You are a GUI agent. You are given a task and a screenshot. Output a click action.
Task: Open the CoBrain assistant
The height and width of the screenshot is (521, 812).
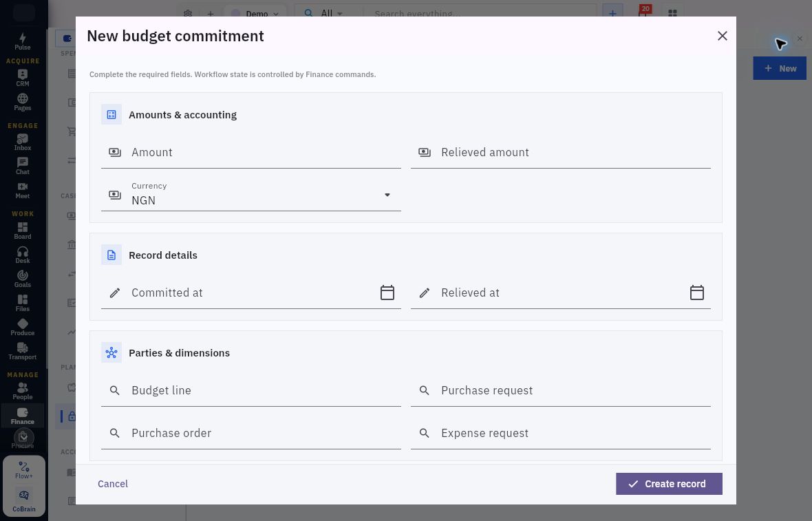click(24, 500)
